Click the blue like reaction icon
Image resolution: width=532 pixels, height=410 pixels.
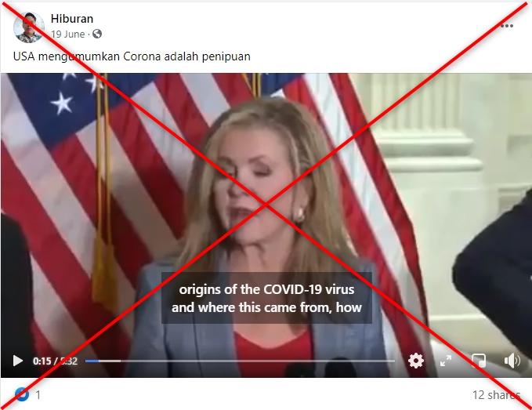[x=22, y=394]
